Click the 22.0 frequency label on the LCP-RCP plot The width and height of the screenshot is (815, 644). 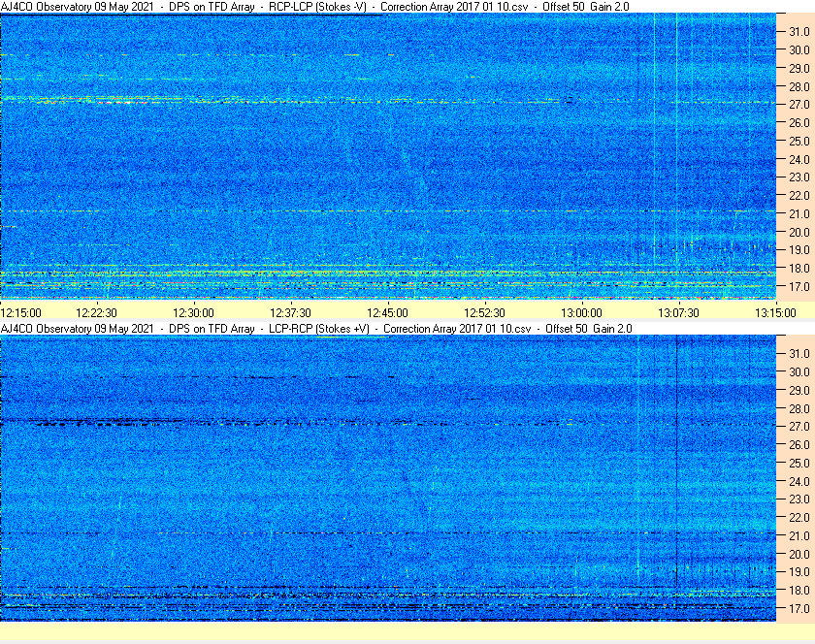pos(799,517)
